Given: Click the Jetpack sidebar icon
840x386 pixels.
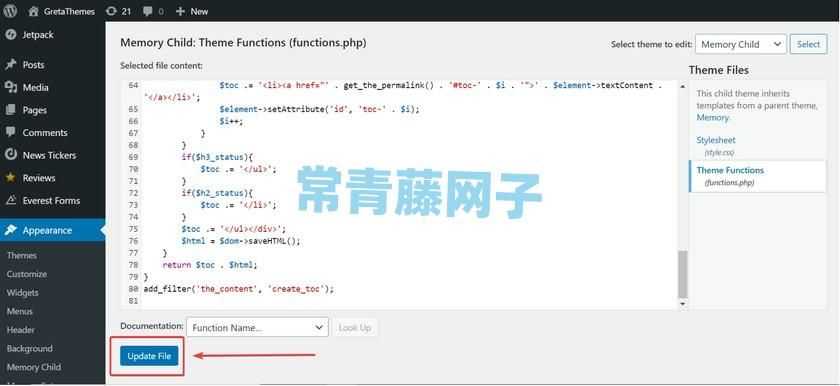Looking at the screenshot, I should pyautogui.click(x=10, y=34).
